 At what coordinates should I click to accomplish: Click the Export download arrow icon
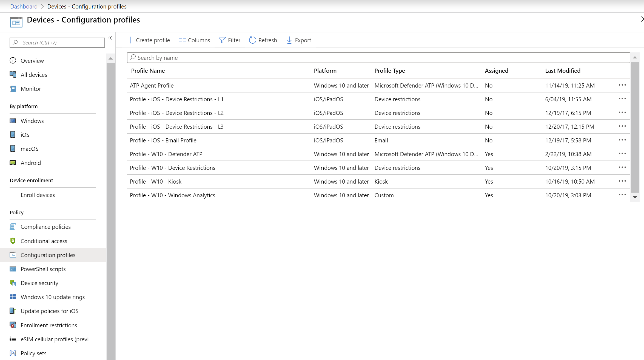[289, 40]
